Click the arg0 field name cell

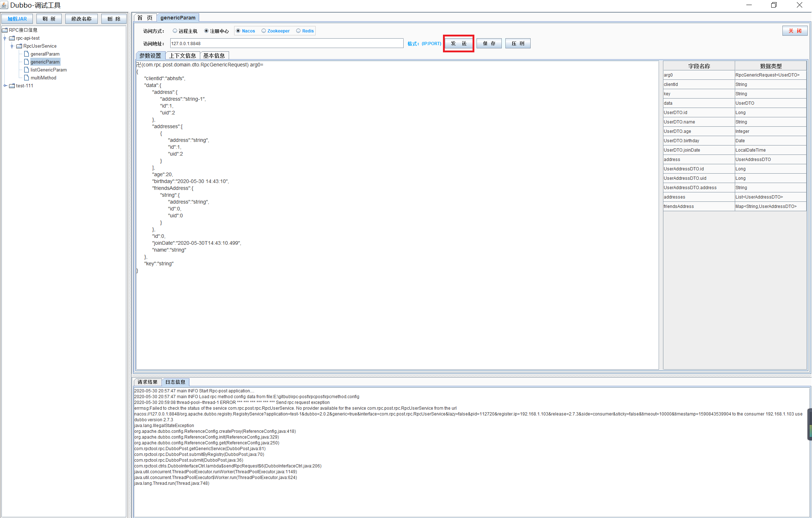699,75
